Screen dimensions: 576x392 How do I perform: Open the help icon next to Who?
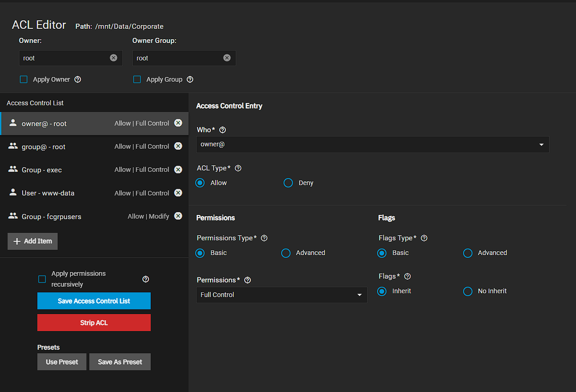223,130
